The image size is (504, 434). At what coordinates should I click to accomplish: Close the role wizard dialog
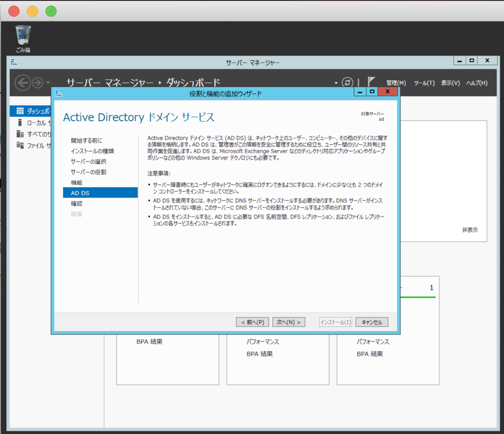(388, 92)
